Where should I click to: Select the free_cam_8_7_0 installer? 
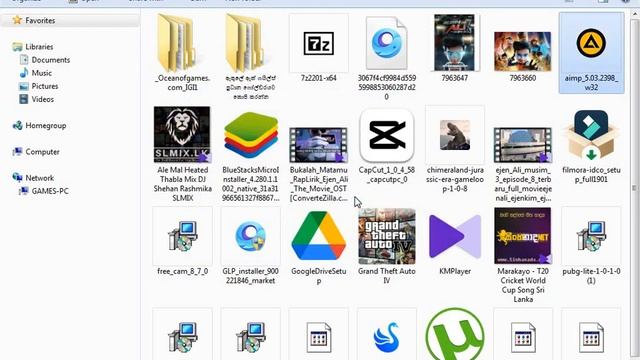(182, 242)
